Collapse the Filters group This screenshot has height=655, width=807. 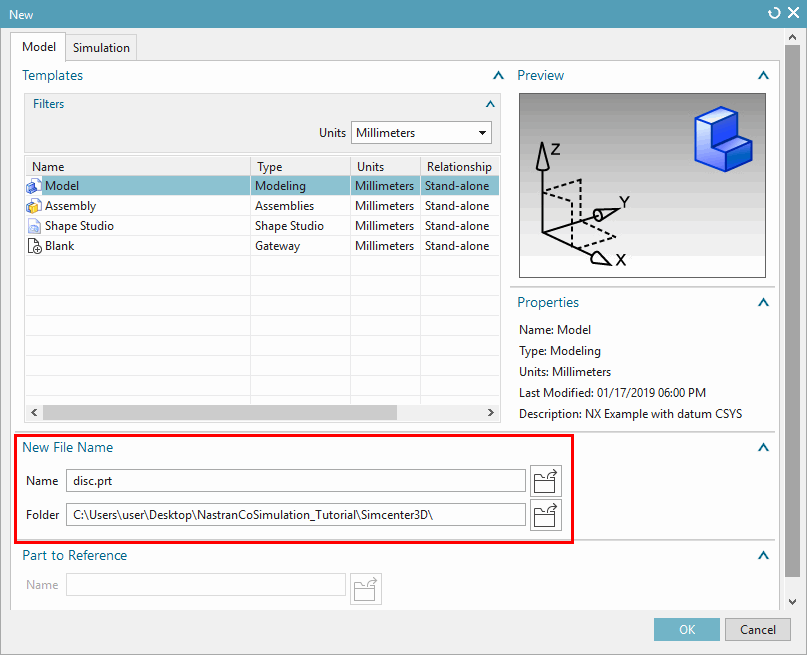[489, 104]
